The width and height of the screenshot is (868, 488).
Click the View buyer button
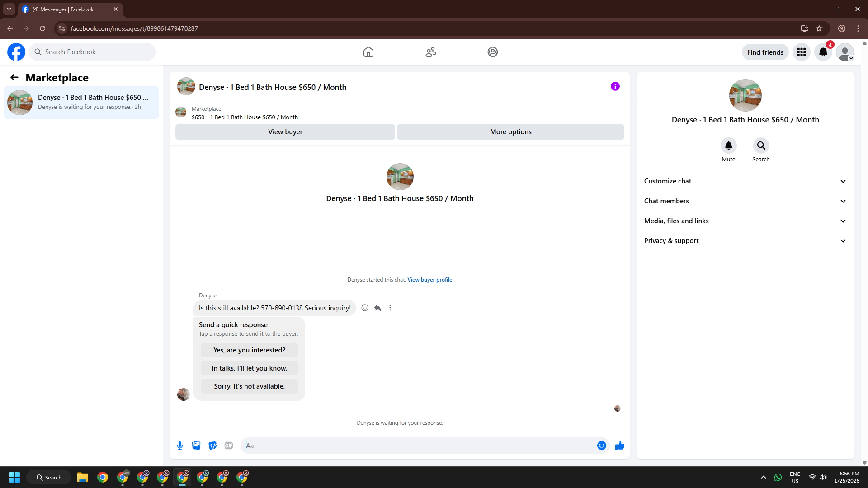click(285, 132)
